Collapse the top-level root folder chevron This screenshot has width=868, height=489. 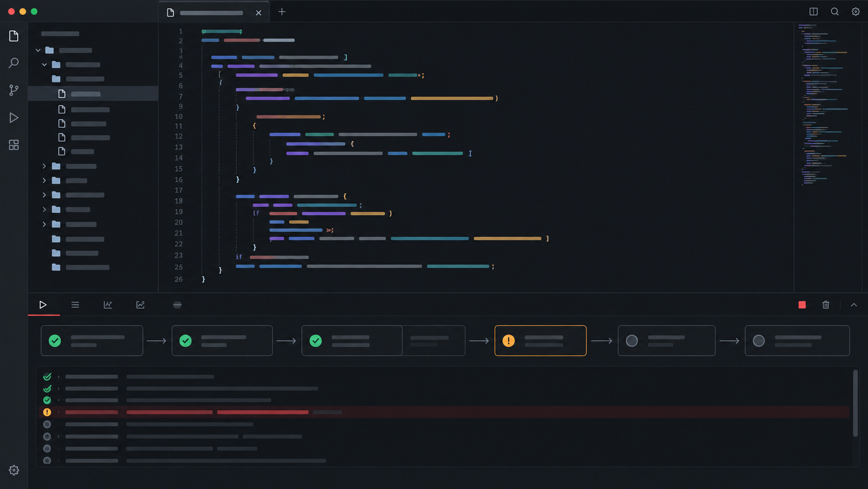(38, 50)
